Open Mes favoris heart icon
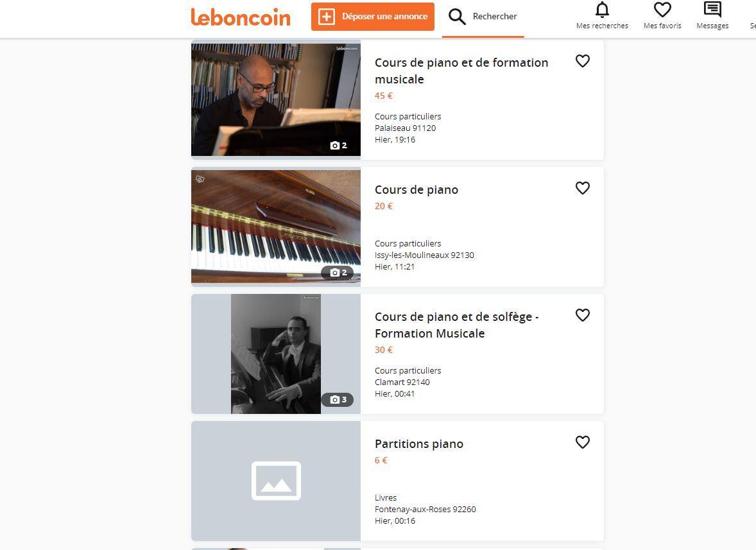The width and height of the screenshot is (756, 550). click(662, 10)
